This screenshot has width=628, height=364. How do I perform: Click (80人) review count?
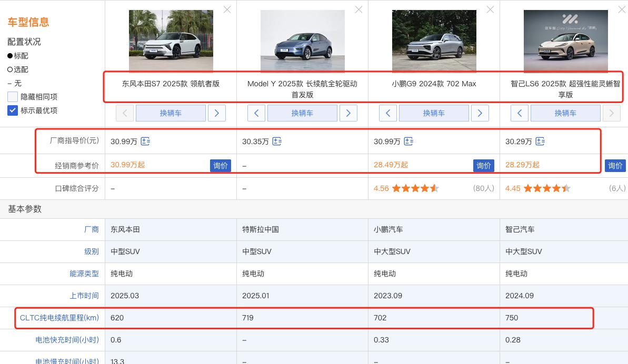[483, 188]
